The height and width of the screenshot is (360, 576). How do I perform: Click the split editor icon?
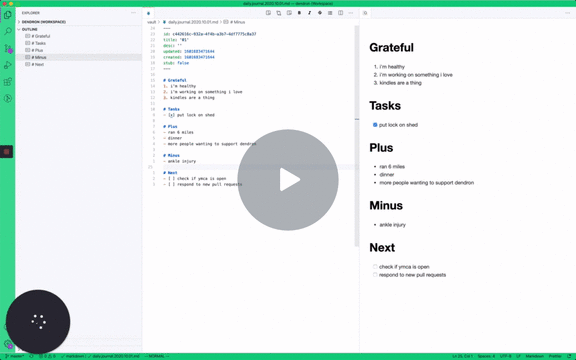pos(341,13)
